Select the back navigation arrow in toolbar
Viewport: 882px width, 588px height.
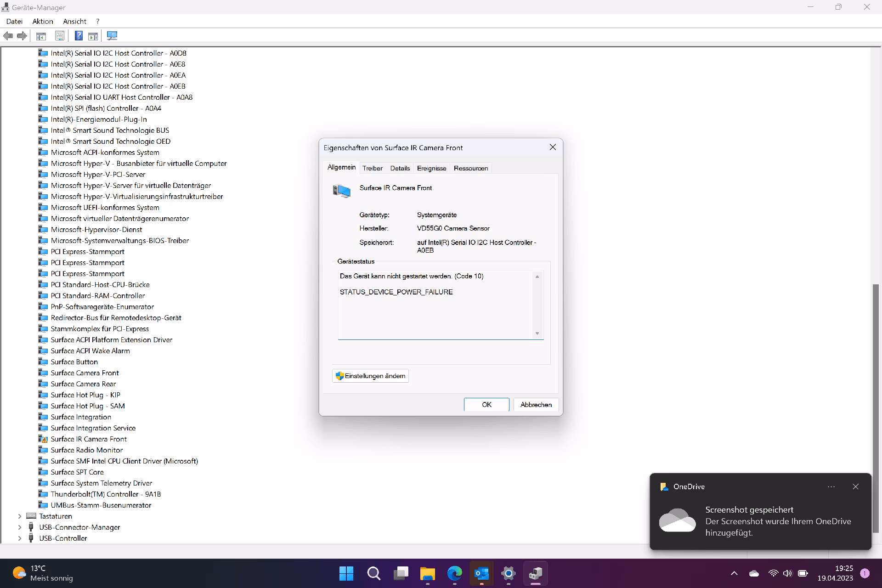point(8,36)
